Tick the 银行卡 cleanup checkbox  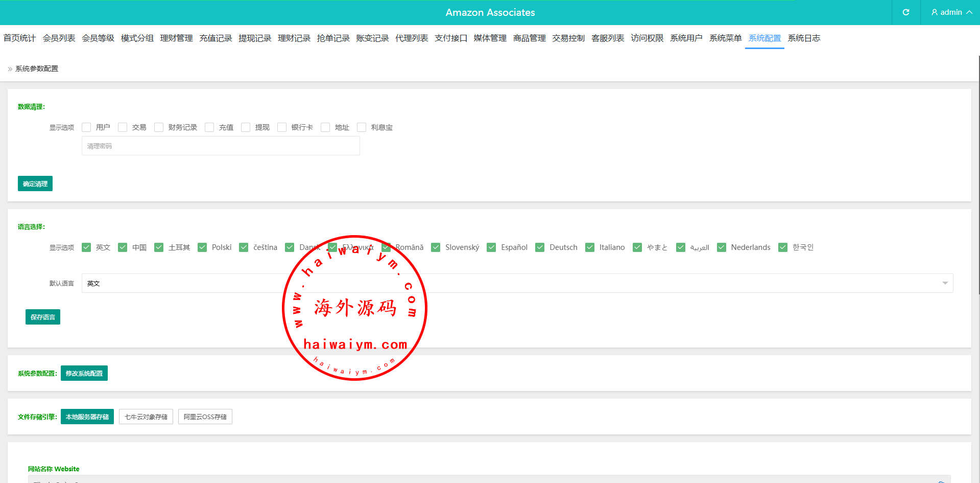(282, 127)
